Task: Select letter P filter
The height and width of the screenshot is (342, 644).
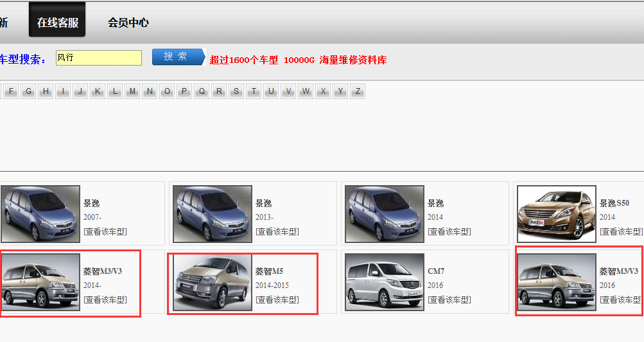Action: pos(184,91)
